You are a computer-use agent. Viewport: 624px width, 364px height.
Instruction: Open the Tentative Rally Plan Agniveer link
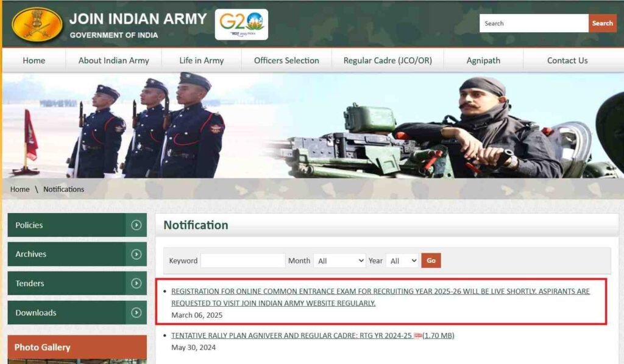click(291, 336)
